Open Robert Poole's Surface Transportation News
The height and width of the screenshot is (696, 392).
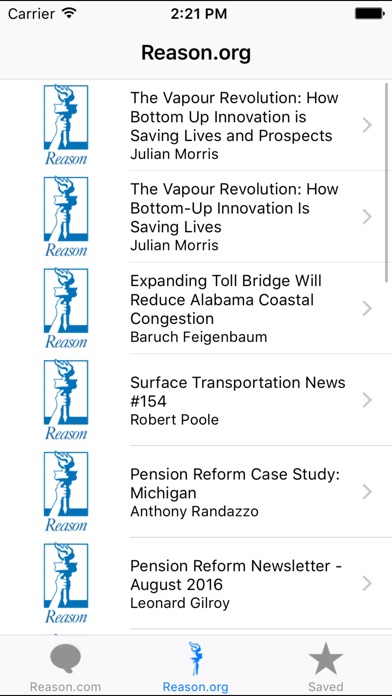[196, 400]
